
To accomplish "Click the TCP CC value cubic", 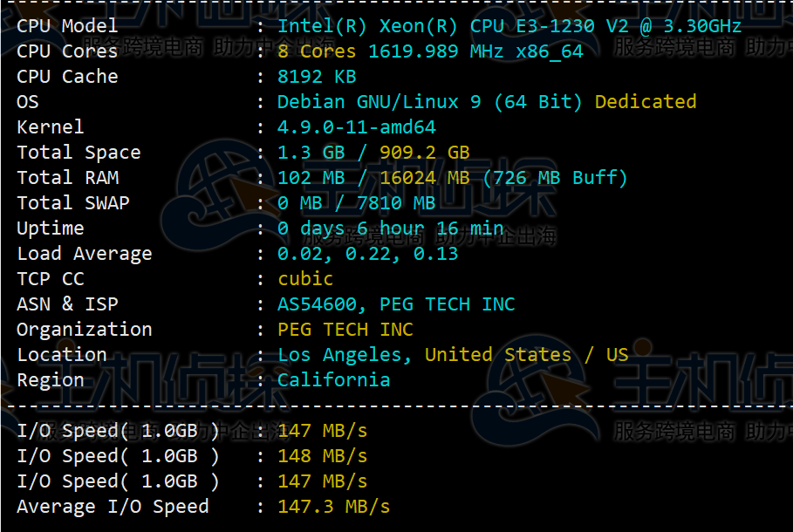I will (x=305, y=279).
